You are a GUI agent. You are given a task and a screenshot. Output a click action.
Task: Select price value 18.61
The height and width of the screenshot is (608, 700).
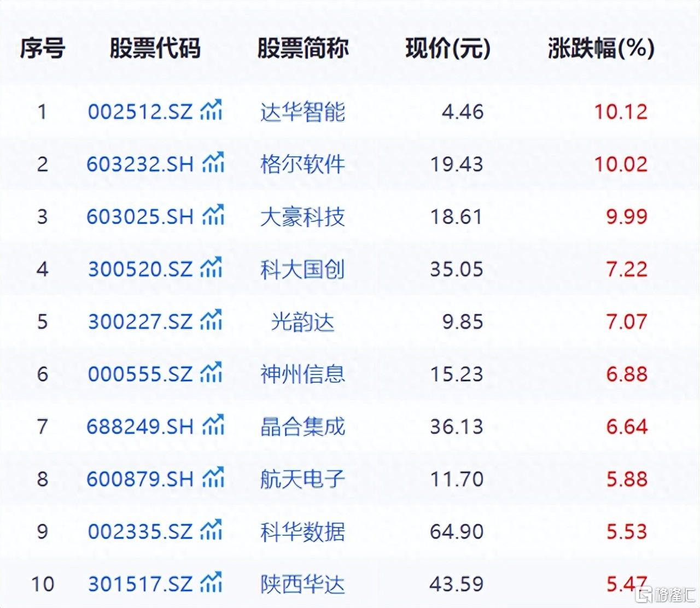tap(457, 217)
